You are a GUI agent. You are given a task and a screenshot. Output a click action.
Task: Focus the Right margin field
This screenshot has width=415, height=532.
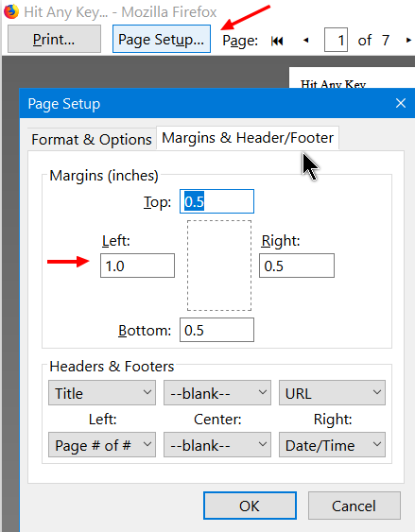pos(297,266)
